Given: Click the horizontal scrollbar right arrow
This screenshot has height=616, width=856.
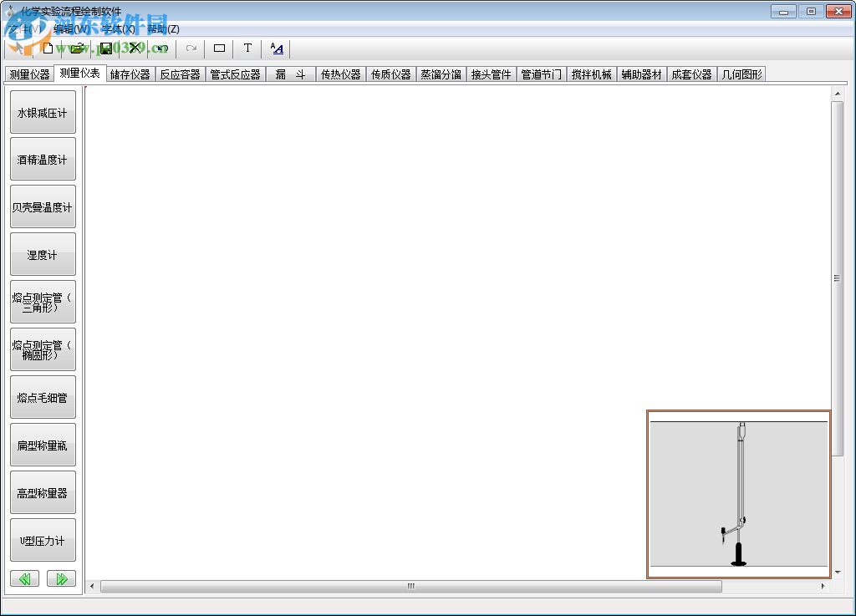Looking at the screenshot, I should [823, 586].
